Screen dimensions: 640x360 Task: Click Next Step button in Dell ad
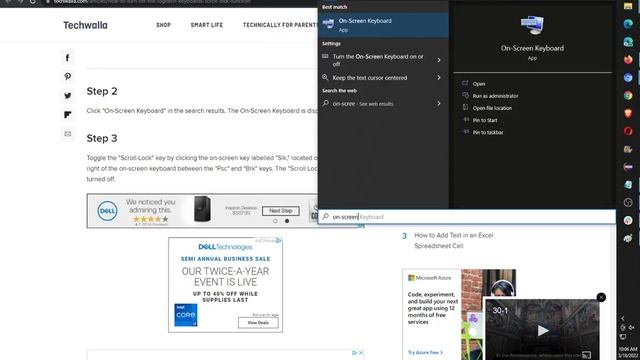280,211
